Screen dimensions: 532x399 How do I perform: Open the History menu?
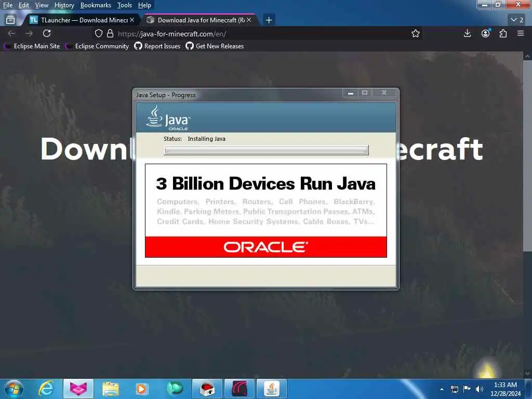pos(64,5)
